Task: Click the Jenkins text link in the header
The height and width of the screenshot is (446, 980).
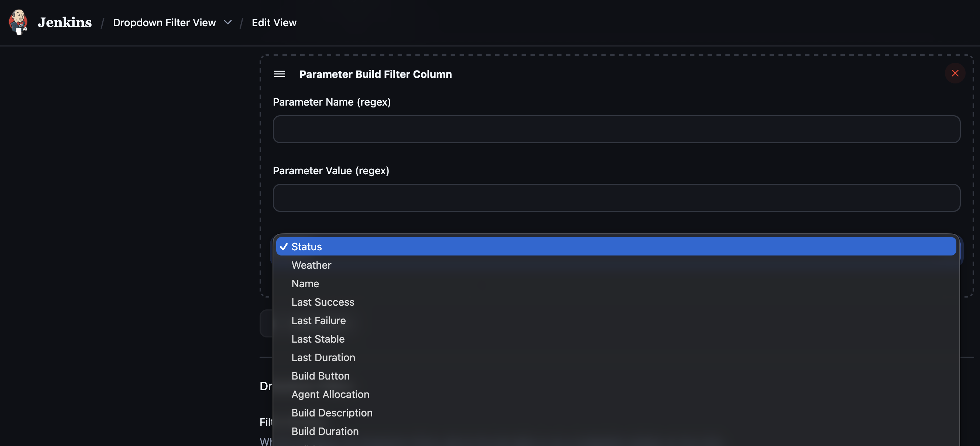Action: (64, 22)
